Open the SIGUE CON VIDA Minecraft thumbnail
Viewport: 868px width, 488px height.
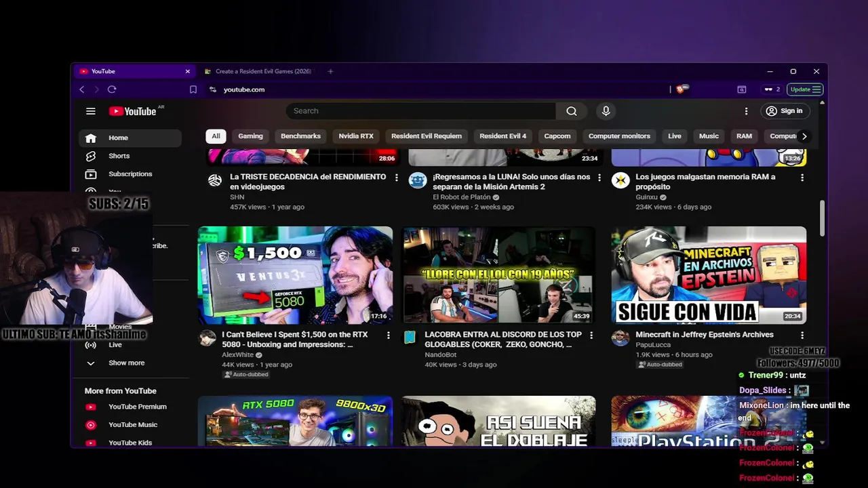pyautogui.click(x=709, y=275)
